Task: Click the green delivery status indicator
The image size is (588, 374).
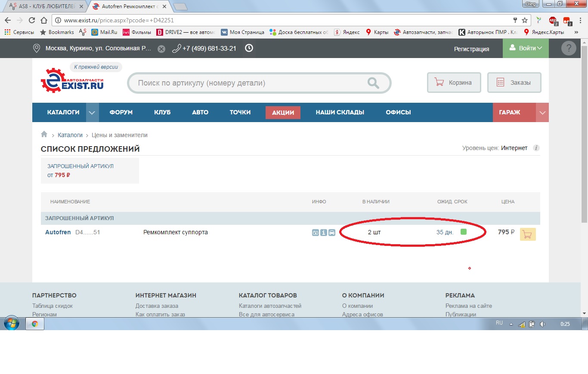Action: pos(464,232)
